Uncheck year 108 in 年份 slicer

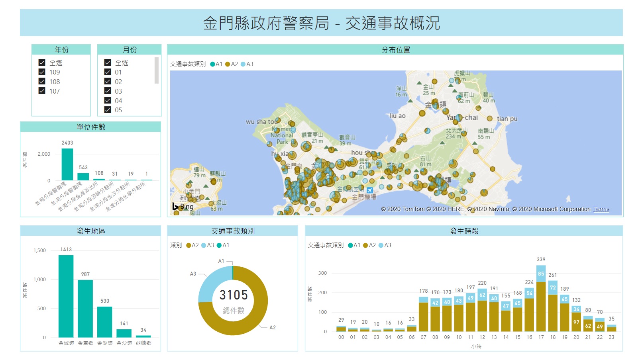coord(42,82)
